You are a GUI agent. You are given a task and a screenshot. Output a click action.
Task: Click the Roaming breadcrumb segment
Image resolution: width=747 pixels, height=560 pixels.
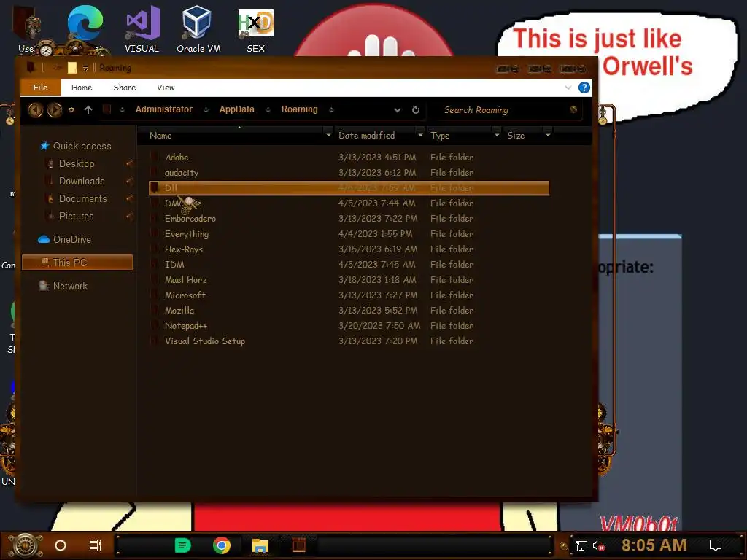[299, 109]
